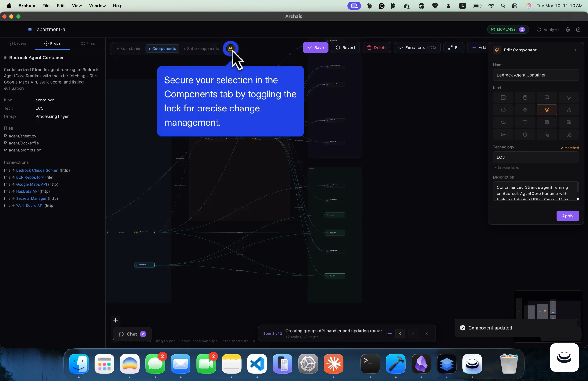Viewport: 588px width, 381px height.
Task: Open the Bedrock Claude Sonnet connection link
Action: [37, 170]
